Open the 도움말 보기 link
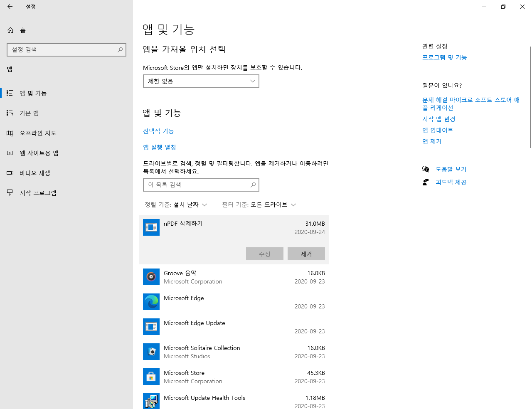This screenshot has height=409, width=532. (451, 169)
